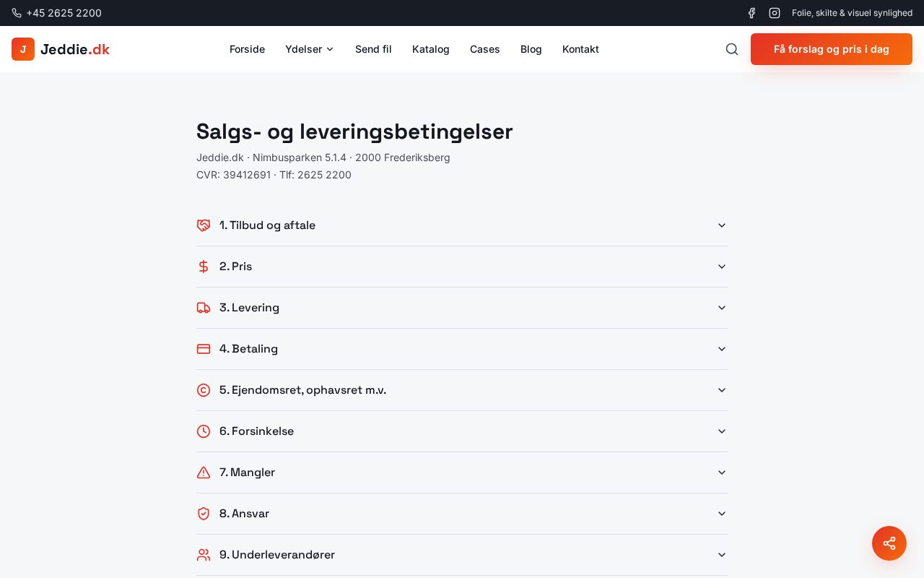This screenshot has width=924, height=578.
Task: Expand the '8. Ansvar' accordion
Action: pos(722,514)
